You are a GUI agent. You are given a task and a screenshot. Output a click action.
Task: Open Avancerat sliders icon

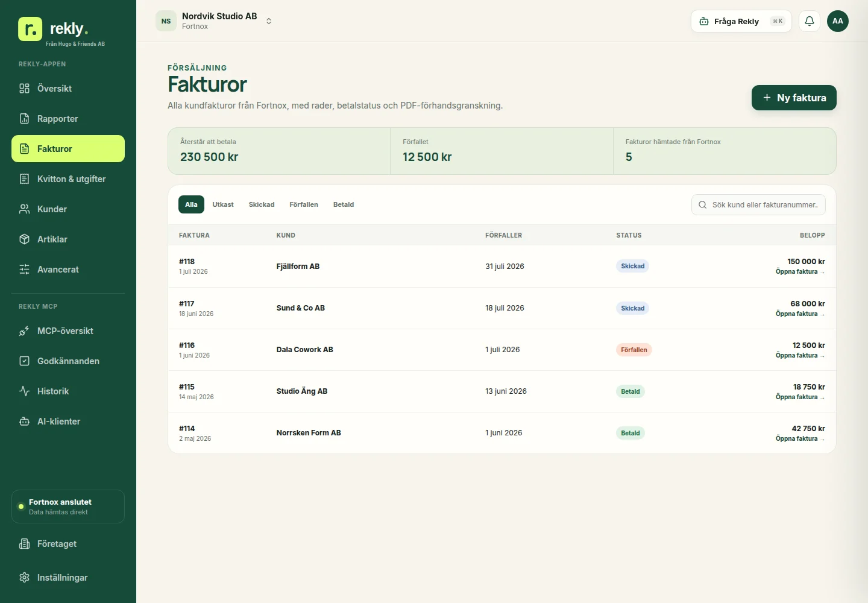24,270
